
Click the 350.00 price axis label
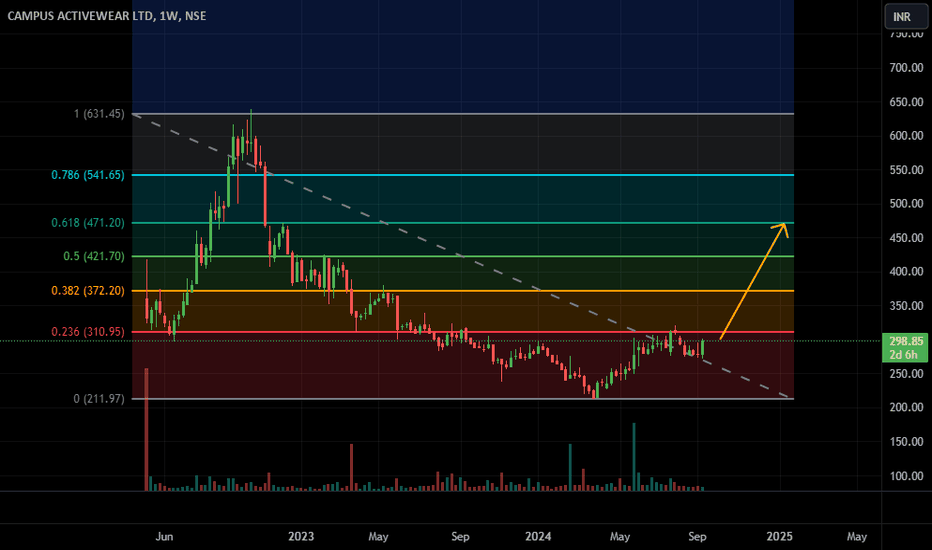pos(906,306)
